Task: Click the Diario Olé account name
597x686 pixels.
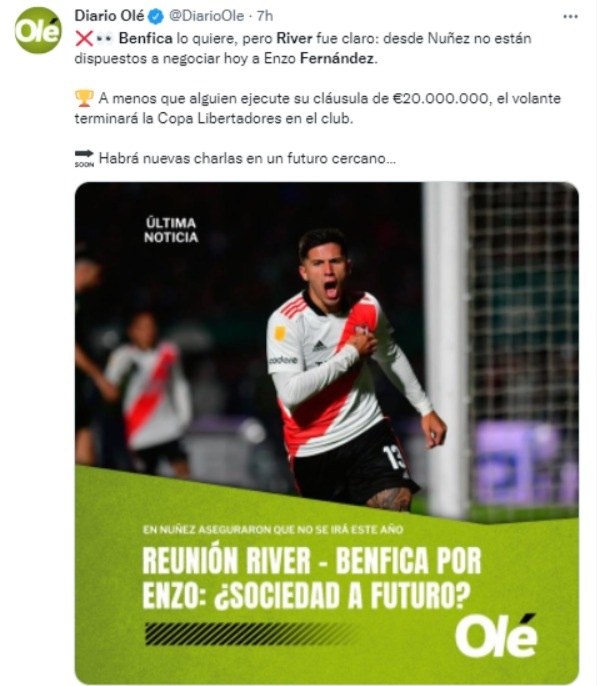Action: coord(109,16)
